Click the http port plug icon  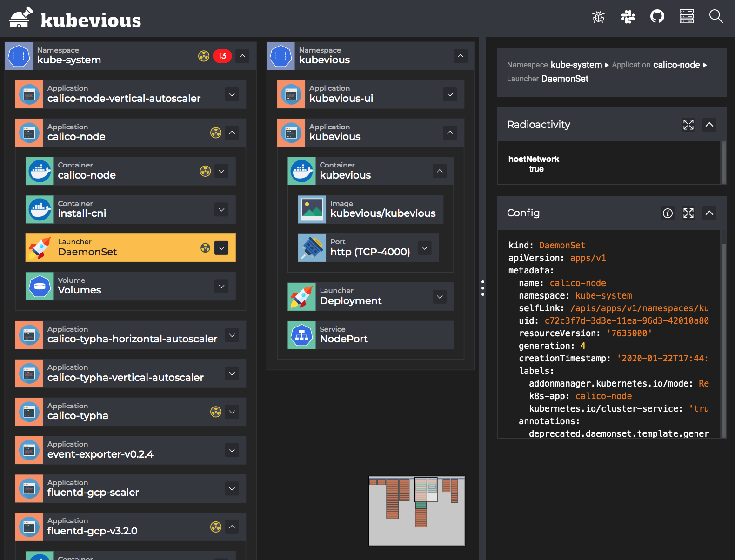pos(313,248)
